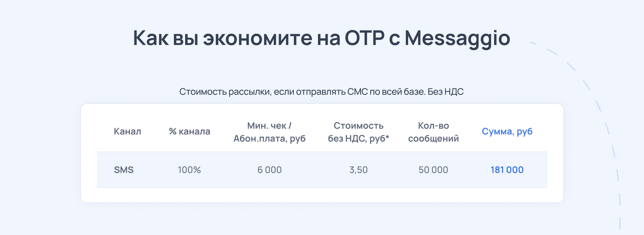
Task: Click the '50 000' message count value
Action: (433, 170)
